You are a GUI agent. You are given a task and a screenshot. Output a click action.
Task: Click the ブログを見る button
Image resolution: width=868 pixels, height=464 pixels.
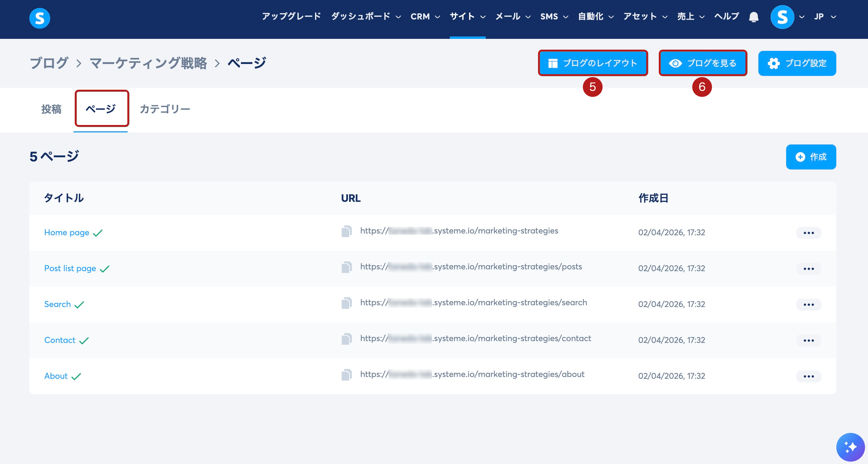pyautogui.click(x=702, y=63)
